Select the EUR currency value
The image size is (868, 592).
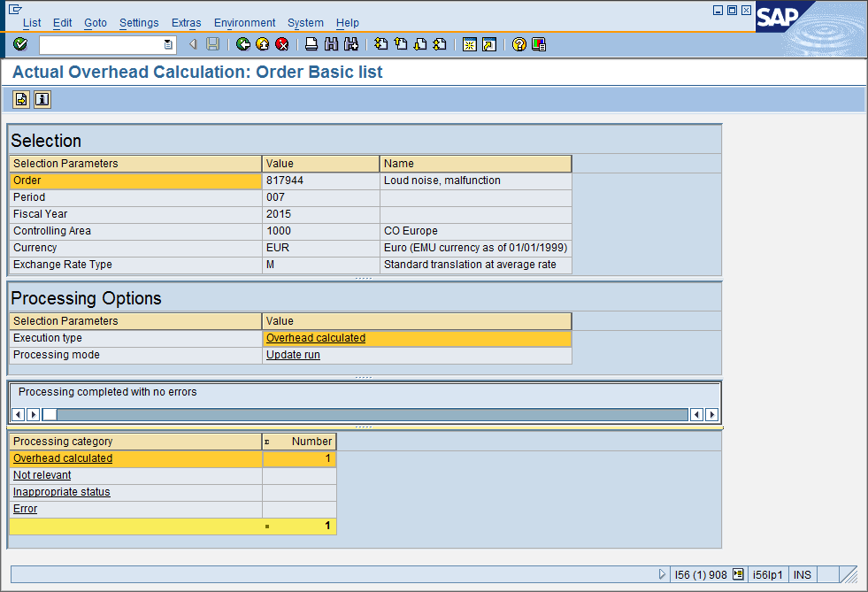pyautogui.click(x=320, y=248)
